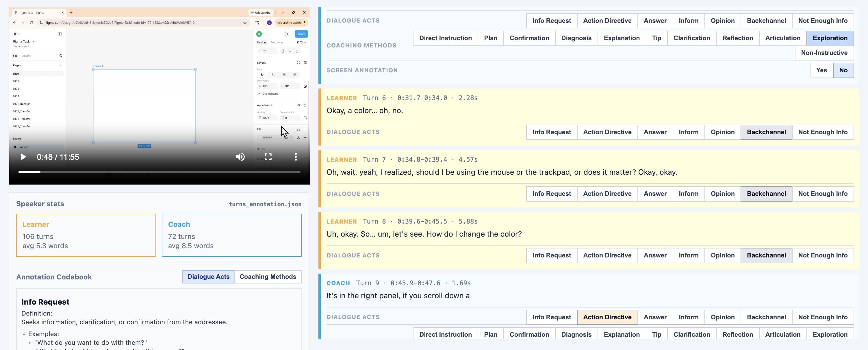Open the fill styles four-dot icon
This screenshot has width=868, height=350.
pos(298,129)
